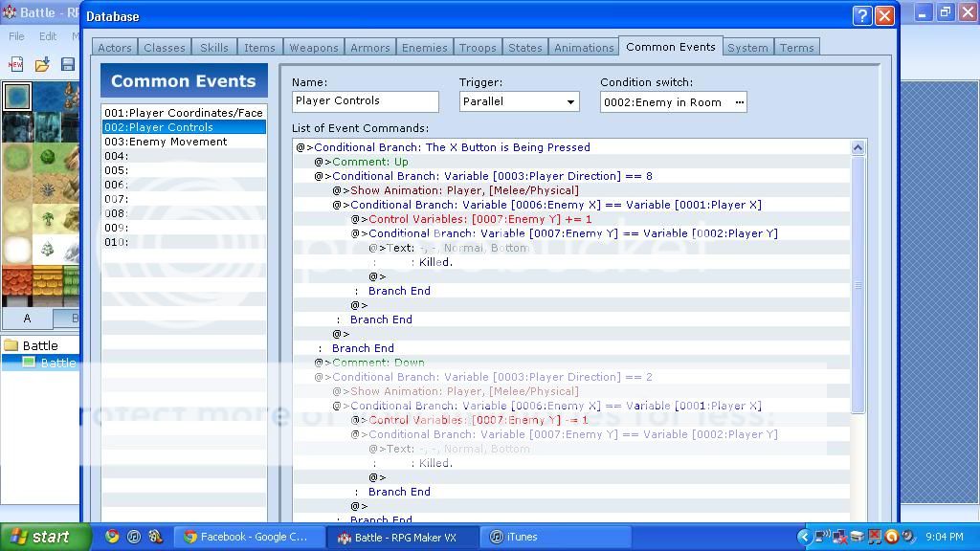This screenshot has width=980, height=551.
Task: Click the Database help question-mark icon
Action: (861, 16)
